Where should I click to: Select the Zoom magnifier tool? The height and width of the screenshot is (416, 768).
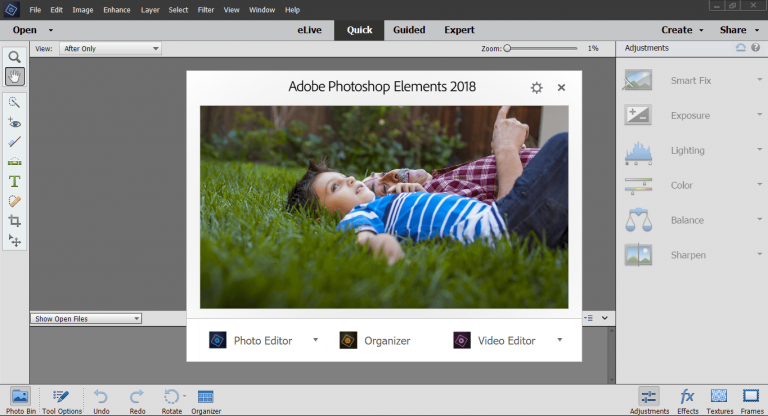pos(14,57)
